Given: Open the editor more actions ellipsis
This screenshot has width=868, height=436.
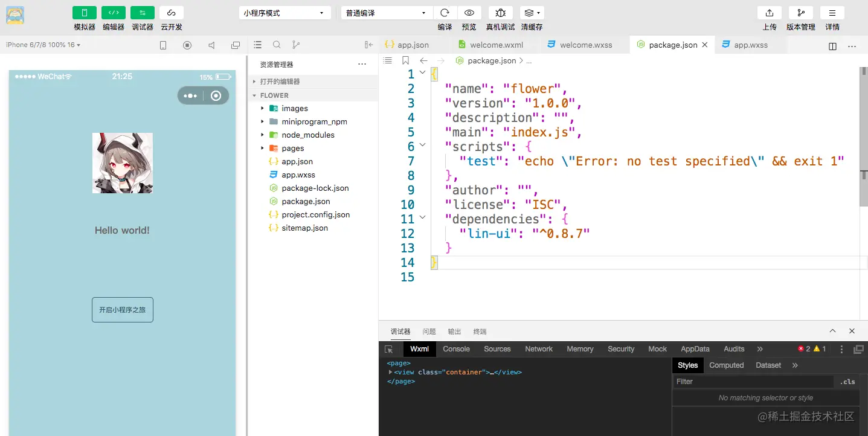Looking at the screenshot, I should (852, 46).
